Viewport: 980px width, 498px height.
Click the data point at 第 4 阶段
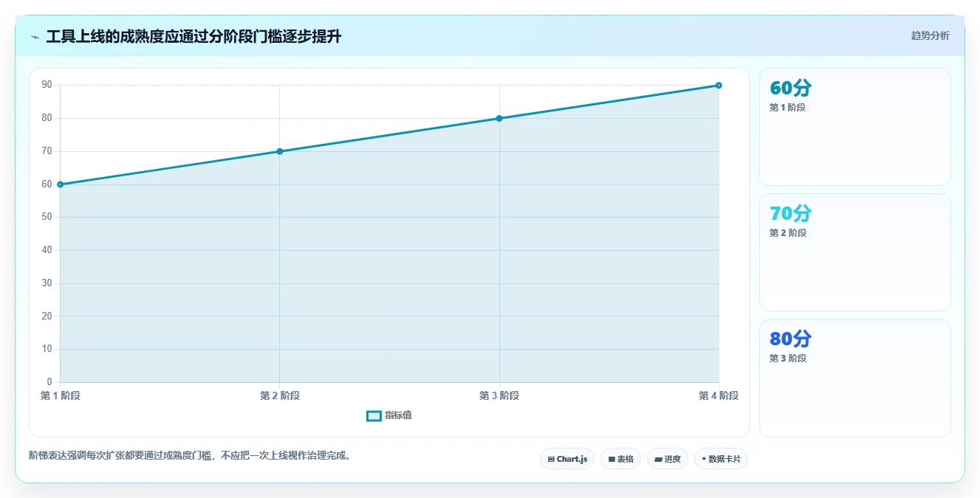719,86
